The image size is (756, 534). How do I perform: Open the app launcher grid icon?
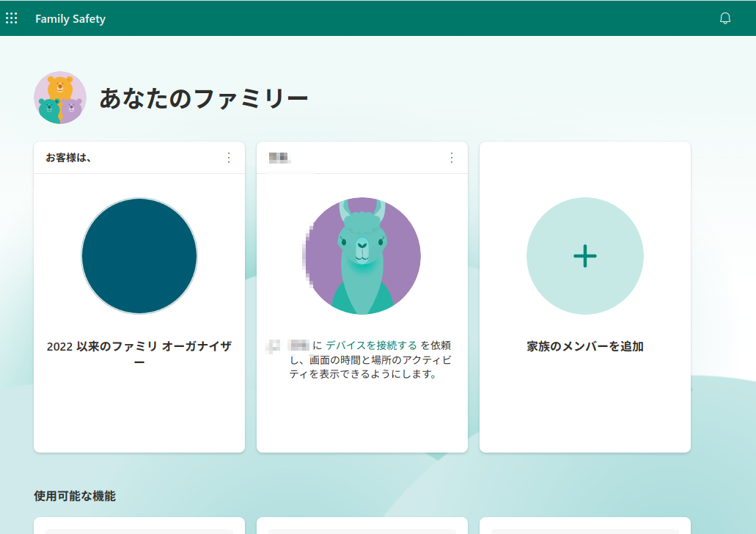click(12, 18)
